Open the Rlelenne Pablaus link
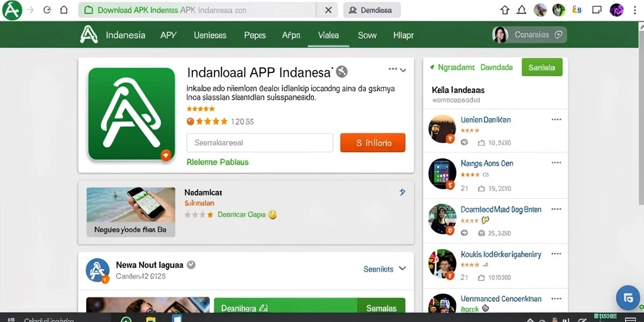Screen dimensions: 644x322 217,162
